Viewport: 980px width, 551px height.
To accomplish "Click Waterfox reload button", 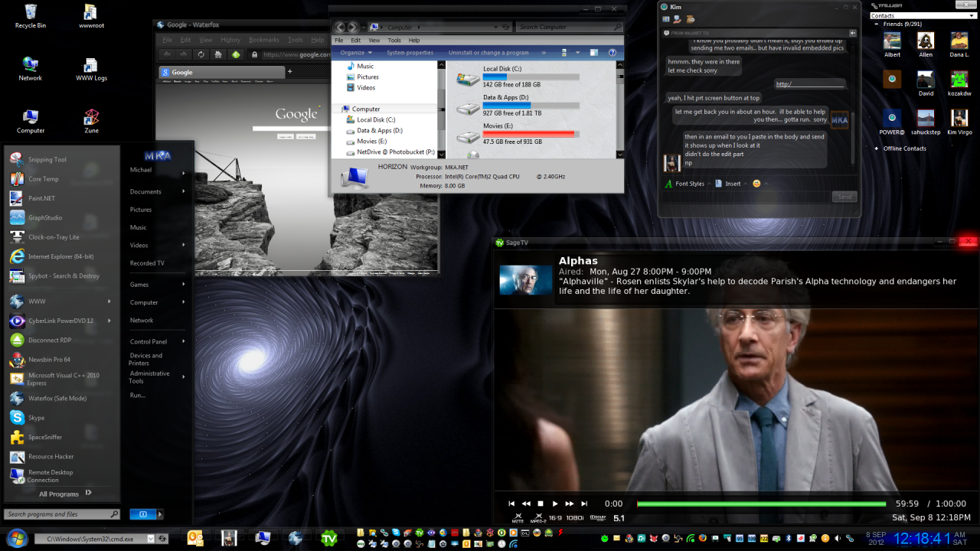I will point(201,54).
